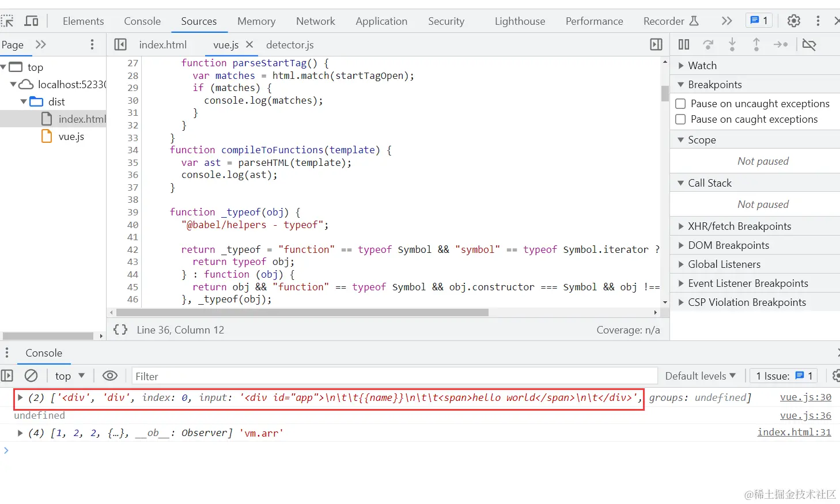
Task: Activate the inspect element picker icon
Action: click(x=7, y=21)
